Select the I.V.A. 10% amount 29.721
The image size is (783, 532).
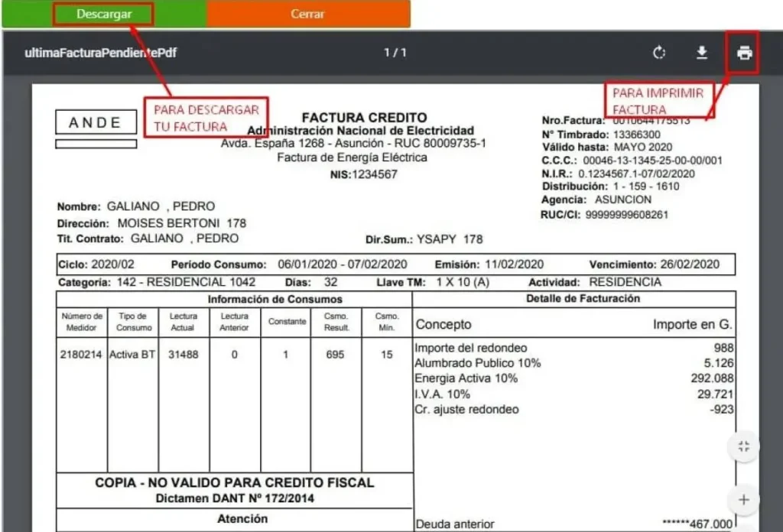point(715,394)
